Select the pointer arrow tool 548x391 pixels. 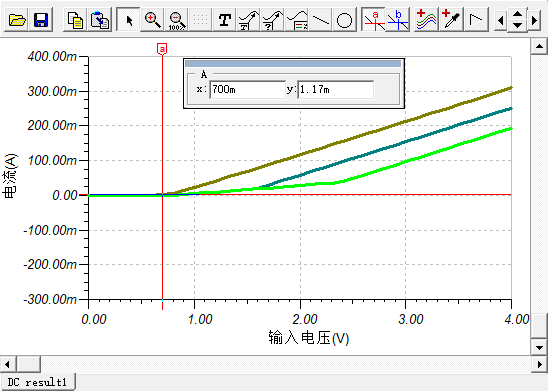(x=128, y=20)
